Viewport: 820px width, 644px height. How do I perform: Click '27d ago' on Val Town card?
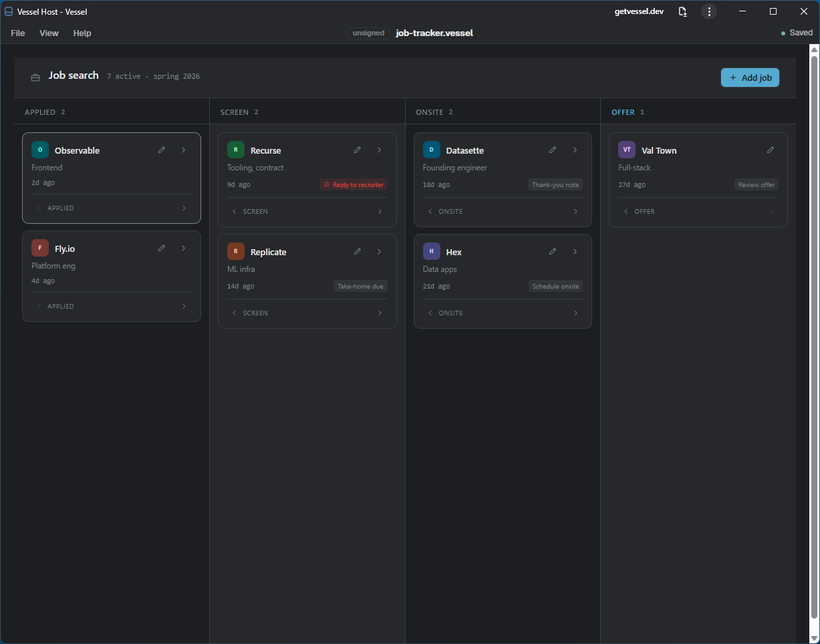(632, 184)
